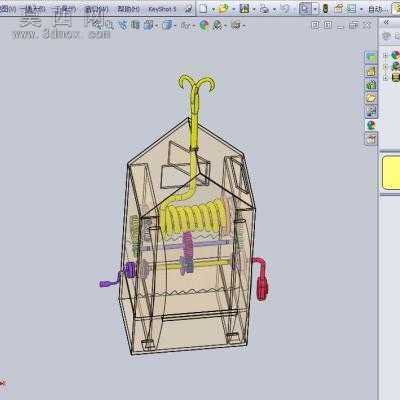Screen dimensions: 400x400
Task: Select the scenes tree item icon
Action: (395, 66)
